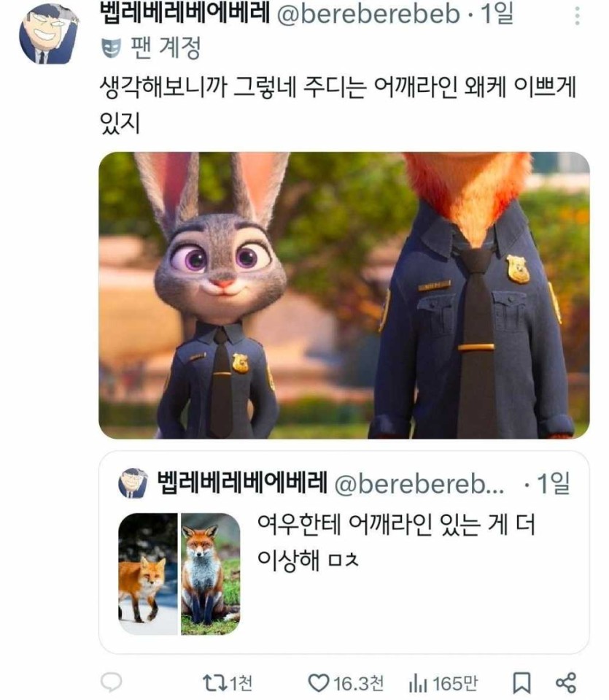Open the author's profile avatar
Image resolution: width=609 pixels, height=700 pixels.
click(49, 34)
